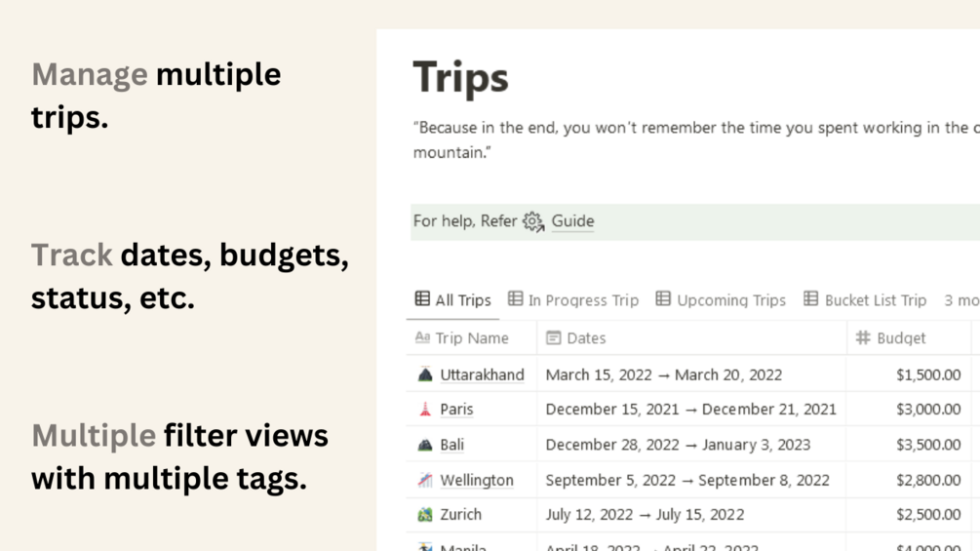The width and height of the screenshot is (980, 551).
Task: Switch to the In Progress Trip tab
Action: tap(573, 300)
